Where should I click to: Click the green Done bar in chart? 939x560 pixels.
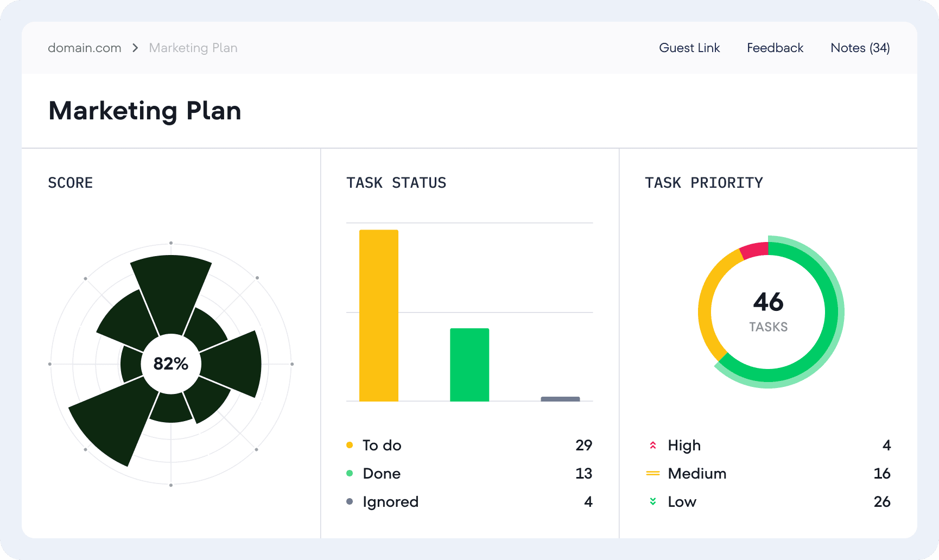coord(470,365)
